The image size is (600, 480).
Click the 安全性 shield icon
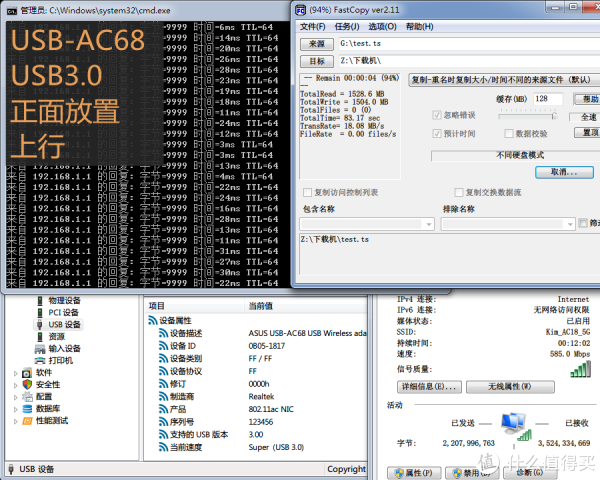coord(27,384)
